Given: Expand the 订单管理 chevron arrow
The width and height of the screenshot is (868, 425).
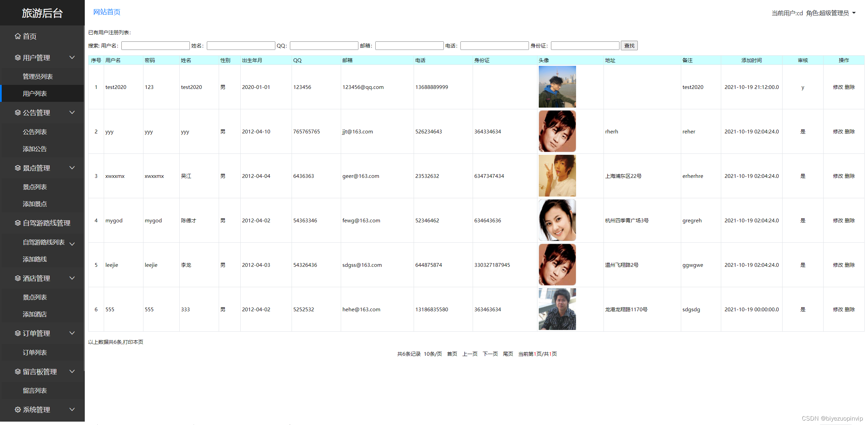Looking at the screenshot, I should pos(72,333).
